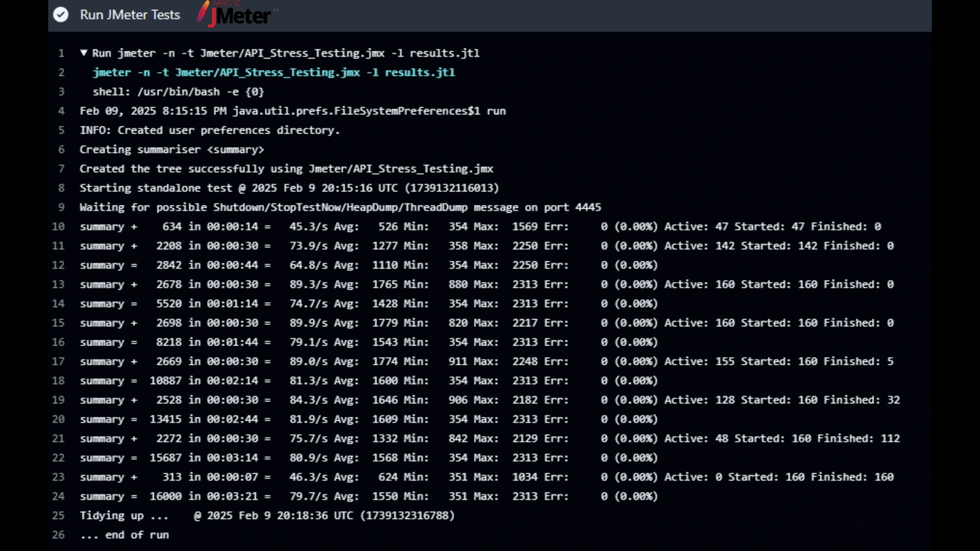Select line number 1 in the log

(x=61, y=53)
